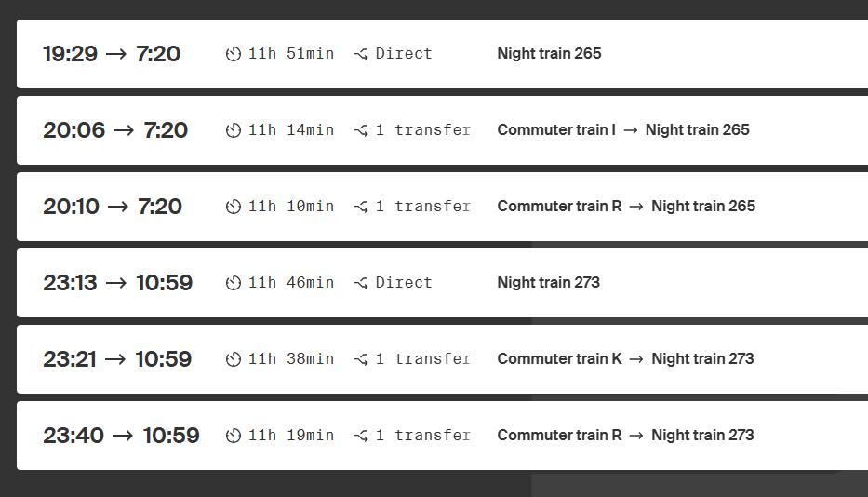Click the route icon in the 19:29 row
This screenshot has width=868, height=497.
click(x=361, y=54)
